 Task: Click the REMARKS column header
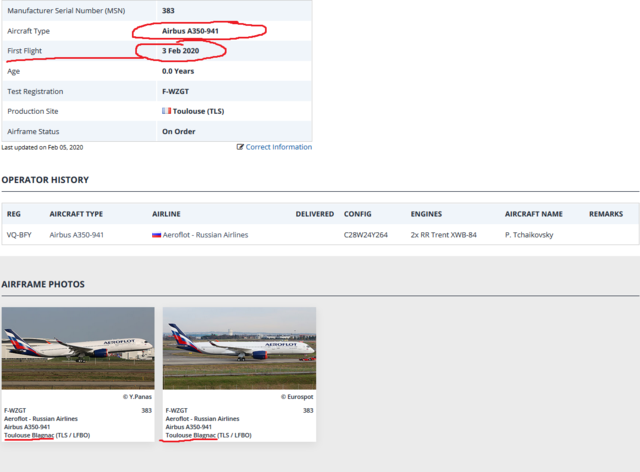[x=606, y=214]
